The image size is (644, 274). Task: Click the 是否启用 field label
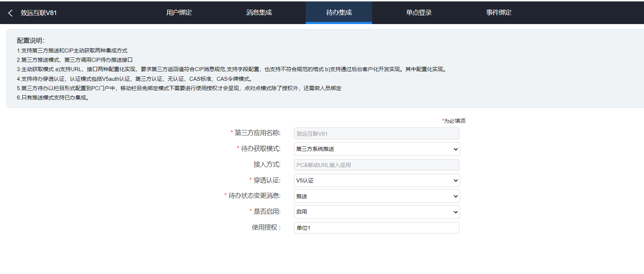(267, 212)
